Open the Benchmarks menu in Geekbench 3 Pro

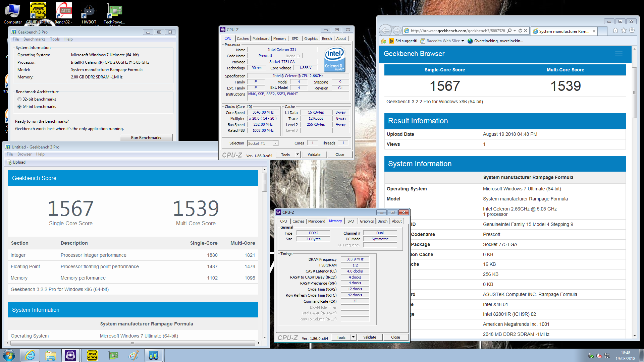click(x=34, y=39)
